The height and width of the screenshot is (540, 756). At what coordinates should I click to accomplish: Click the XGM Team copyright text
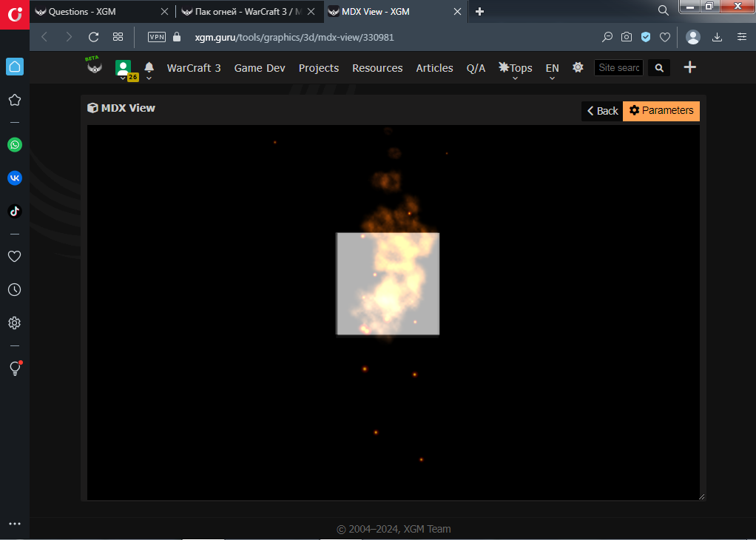tap(394, 529)
